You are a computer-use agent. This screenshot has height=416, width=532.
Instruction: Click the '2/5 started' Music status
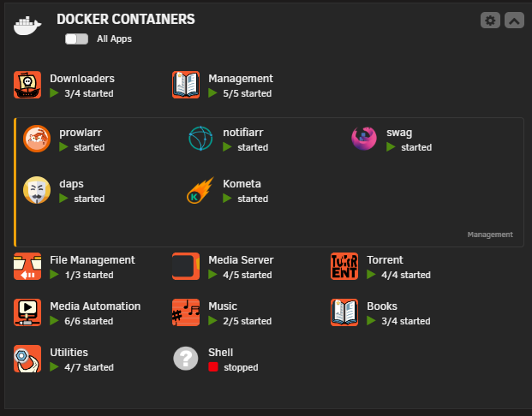[x=248, y=321]
